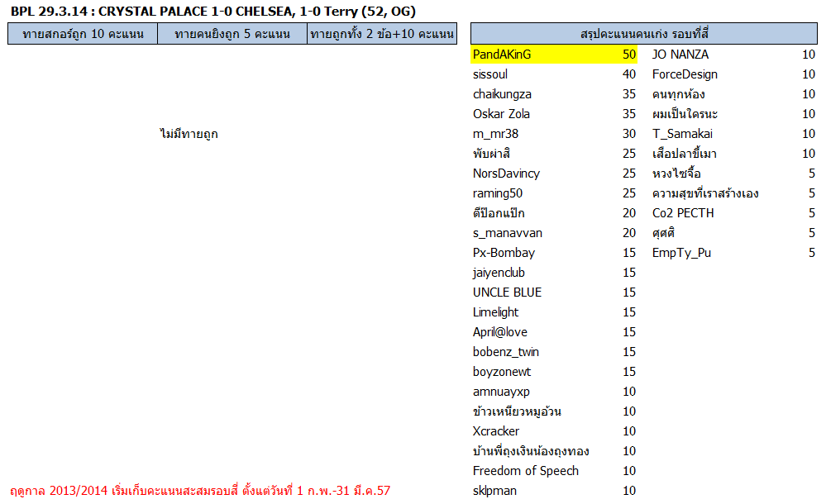Viewport: 826px width, 504px height.
Task: Select the name คนทุกห้อง
Action: click(679, 94)
